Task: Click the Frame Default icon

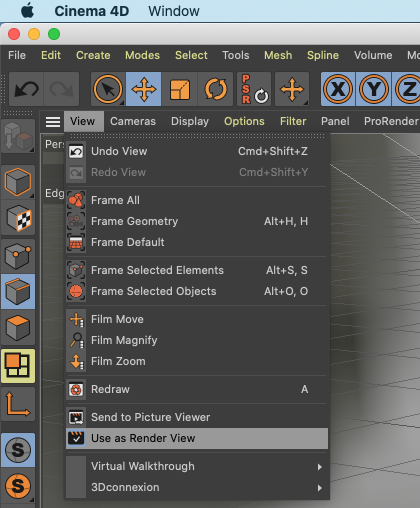Action: click(x=76, y=242)
